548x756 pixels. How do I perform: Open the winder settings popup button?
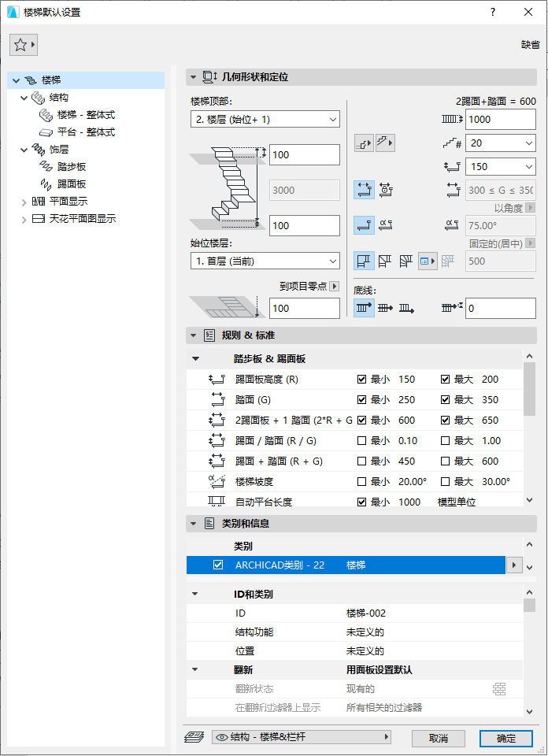428,261
